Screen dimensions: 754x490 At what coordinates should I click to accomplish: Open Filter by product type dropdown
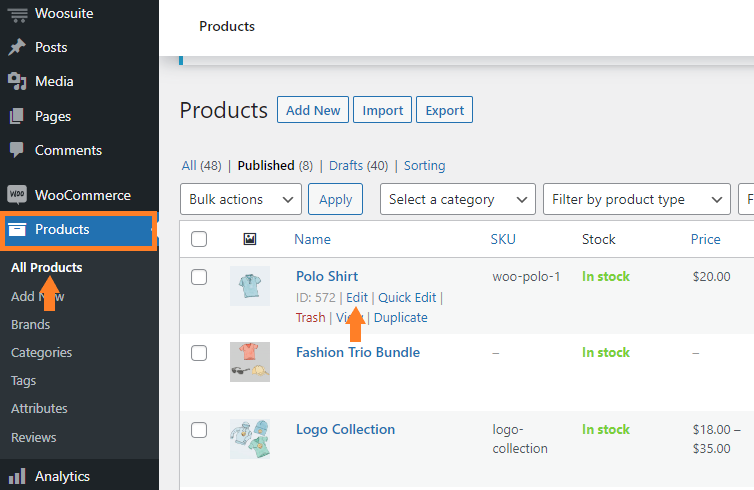pos(637,199)
